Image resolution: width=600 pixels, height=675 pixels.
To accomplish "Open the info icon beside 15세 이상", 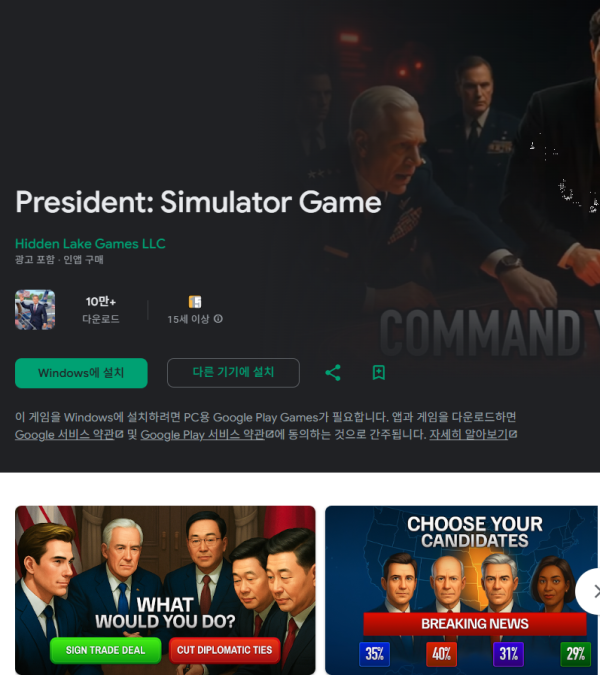I will [218, 319].
